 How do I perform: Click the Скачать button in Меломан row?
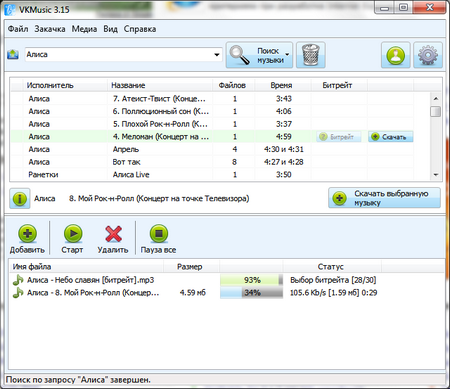click(391, 137)
